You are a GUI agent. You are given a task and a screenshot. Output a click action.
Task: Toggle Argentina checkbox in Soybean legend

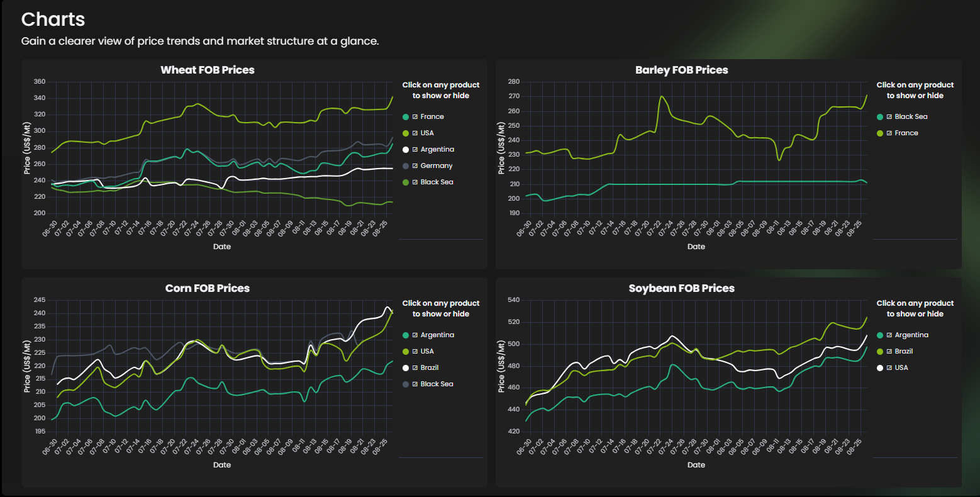click(889, 335)
